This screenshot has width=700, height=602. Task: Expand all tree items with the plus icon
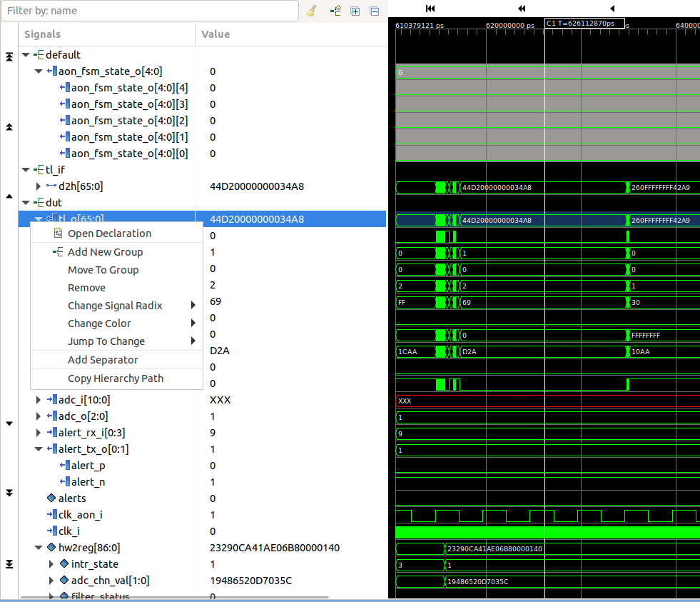[x=355, y=10]
